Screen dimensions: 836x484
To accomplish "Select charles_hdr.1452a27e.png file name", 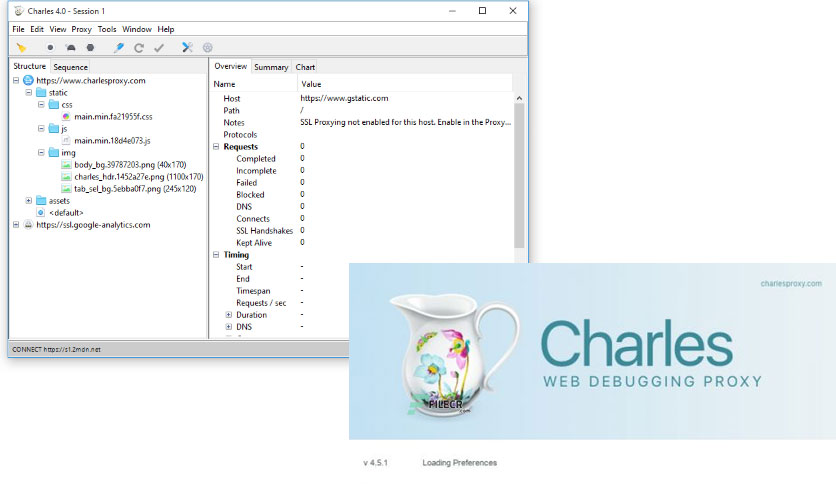I will pos(139,177).
